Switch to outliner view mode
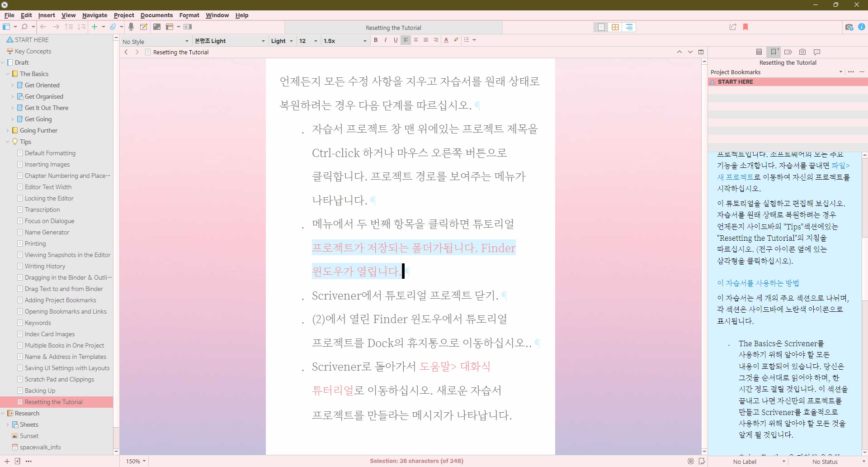 pyautogui.click(x=629, y=27)
